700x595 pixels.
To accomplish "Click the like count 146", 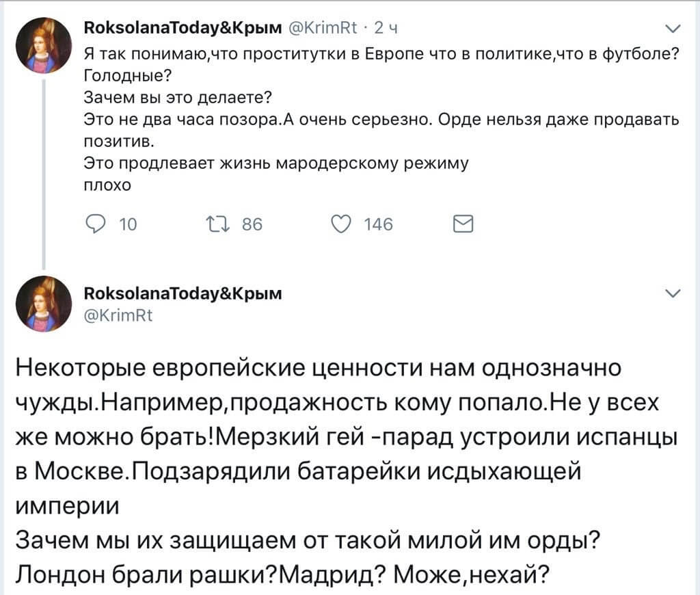I will click(x=378, y=224).
